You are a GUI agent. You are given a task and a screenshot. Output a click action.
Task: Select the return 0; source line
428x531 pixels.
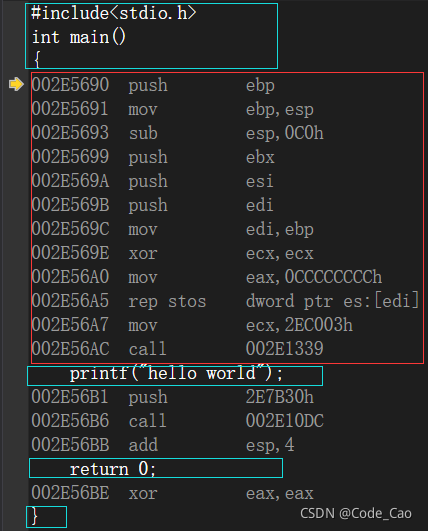coord(112,469)
